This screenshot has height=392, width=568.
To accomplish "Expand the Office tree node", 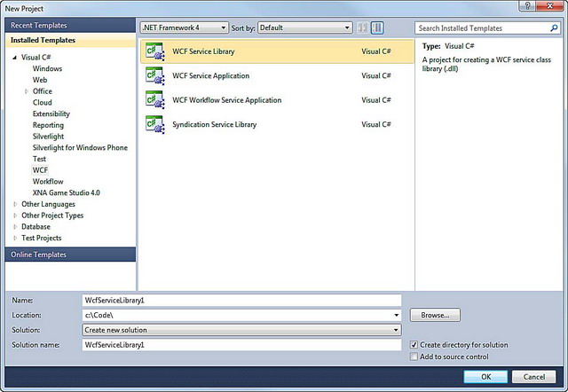I will [26, 91].
